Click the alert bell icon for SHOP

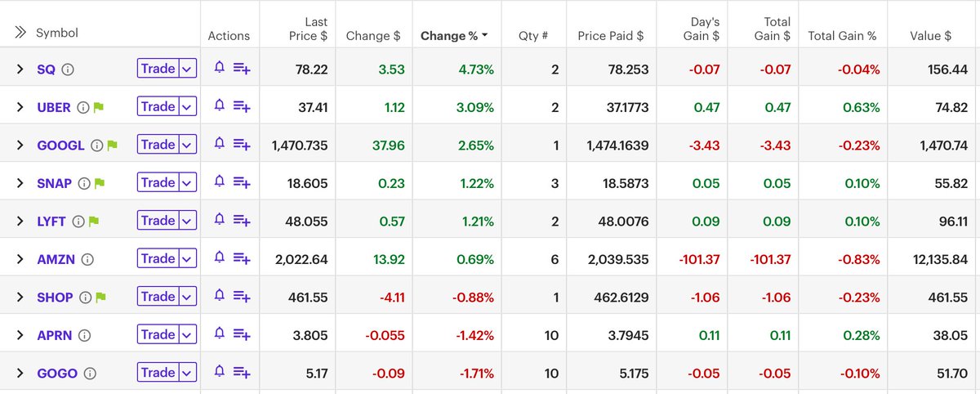(x=219, y=297)
